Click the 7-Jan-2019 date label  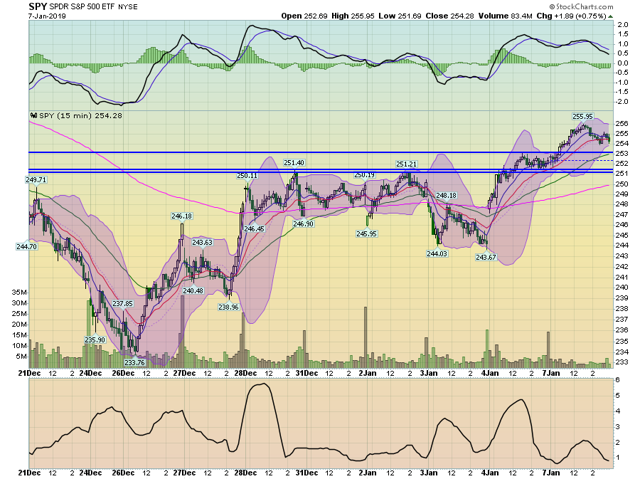(47, 16)
